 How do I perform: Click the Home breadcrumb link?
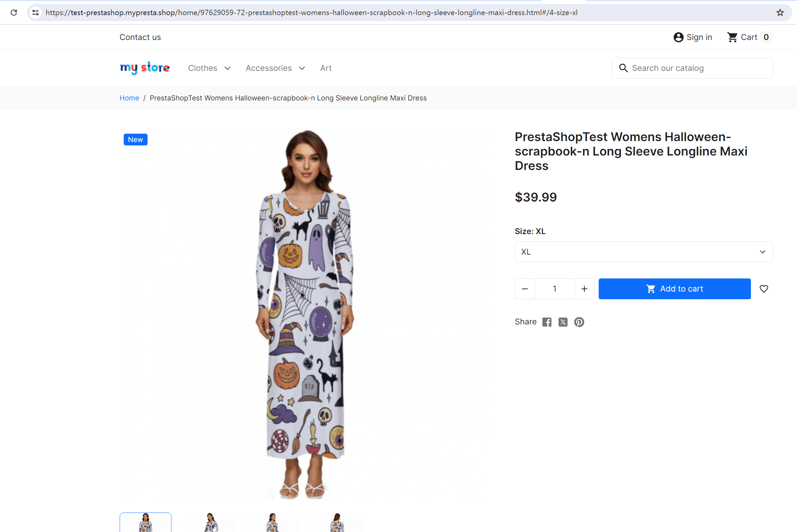(x=129, y=97)
